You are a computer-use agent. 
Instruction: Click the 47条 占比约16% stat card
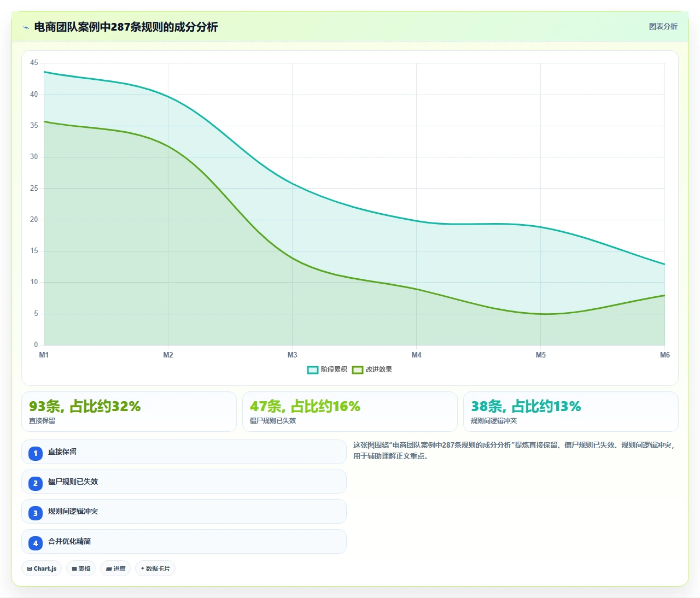(x=350, y=412)
